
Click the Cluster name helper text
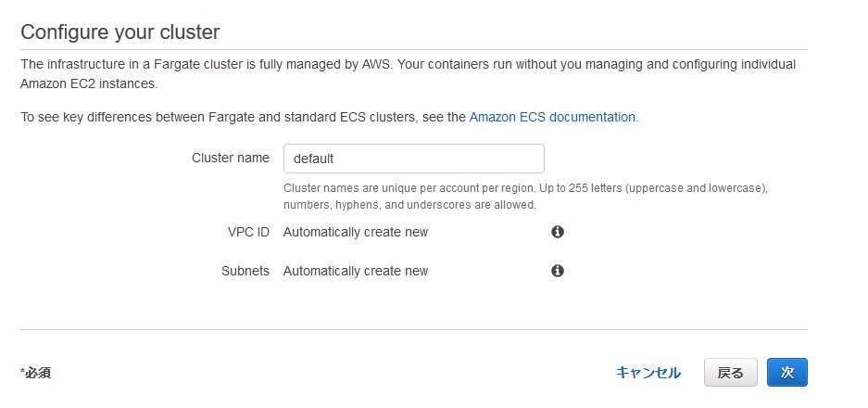coord(525,196)
